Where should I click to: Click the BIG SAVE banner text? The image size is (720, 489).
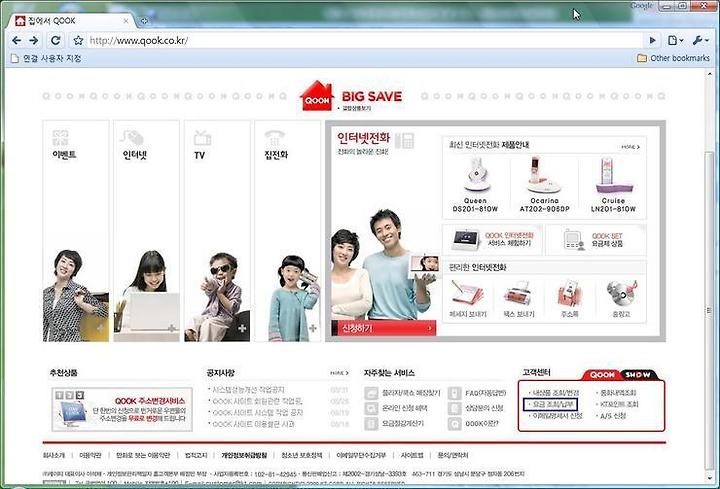point(372,96)
